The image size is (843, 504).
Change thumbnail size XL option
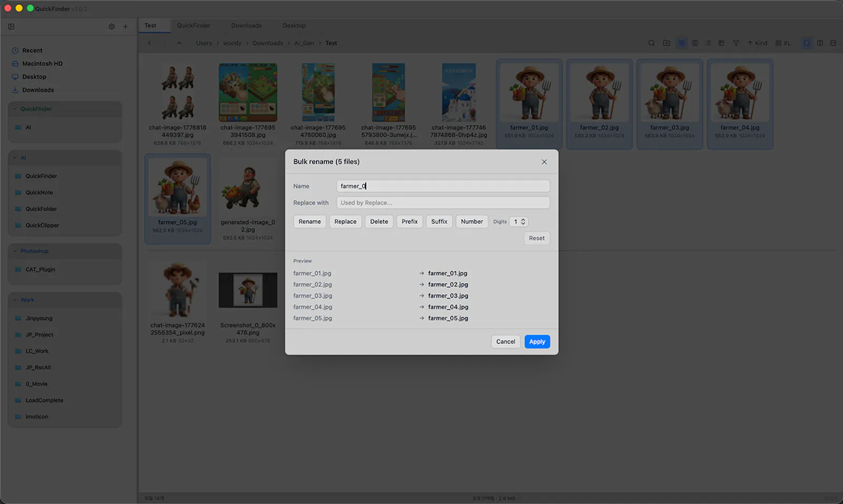(783, 43)
